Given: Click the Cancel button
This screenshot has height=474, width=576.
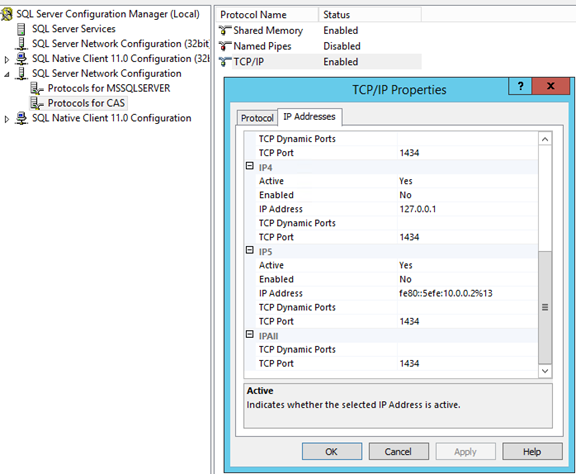Looking at the screenshot, I should 399,452.
